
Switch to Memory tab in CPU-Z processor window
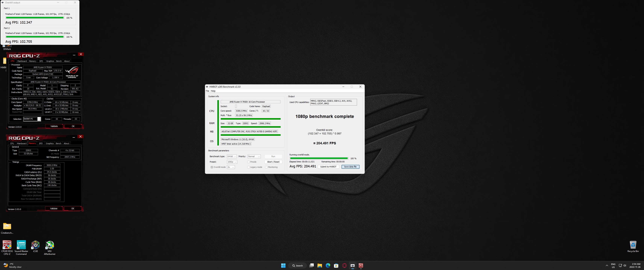click(33, 61)
